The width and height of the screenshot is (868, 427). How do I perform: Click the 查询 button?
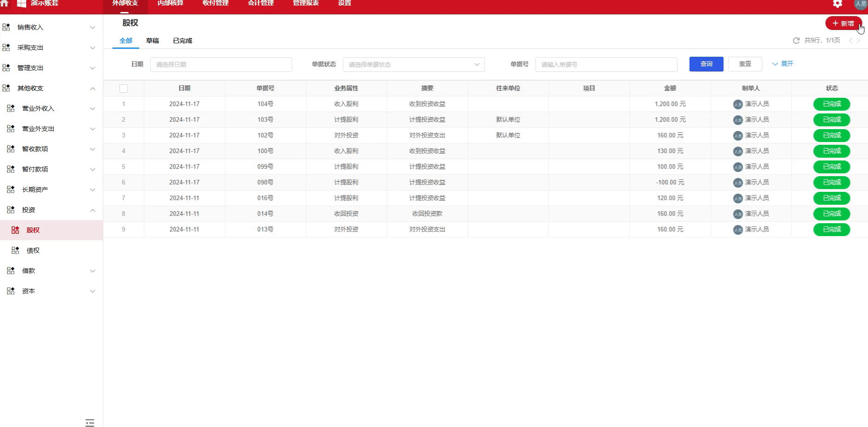pyautogui.click(x=706, y=64)
